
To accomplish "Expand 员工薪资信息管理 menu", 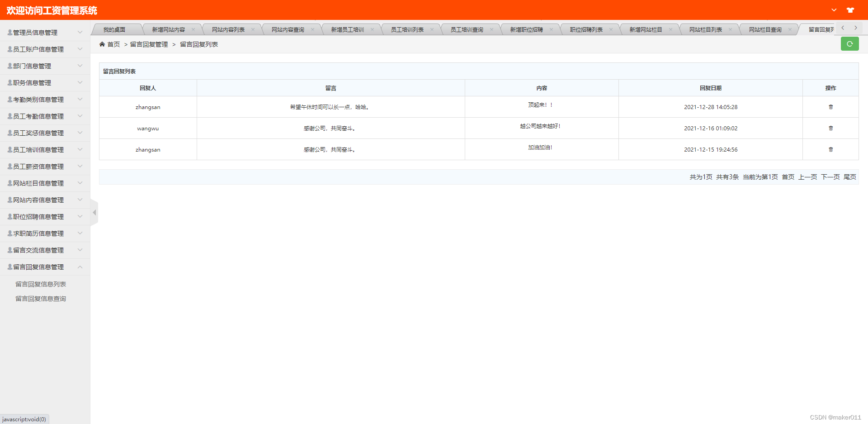I will [45, 167].
